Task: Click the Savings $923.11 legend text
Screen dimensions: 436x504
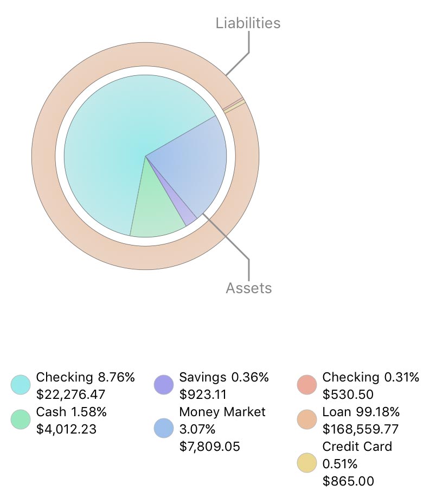Action: [x=223, y=386]
